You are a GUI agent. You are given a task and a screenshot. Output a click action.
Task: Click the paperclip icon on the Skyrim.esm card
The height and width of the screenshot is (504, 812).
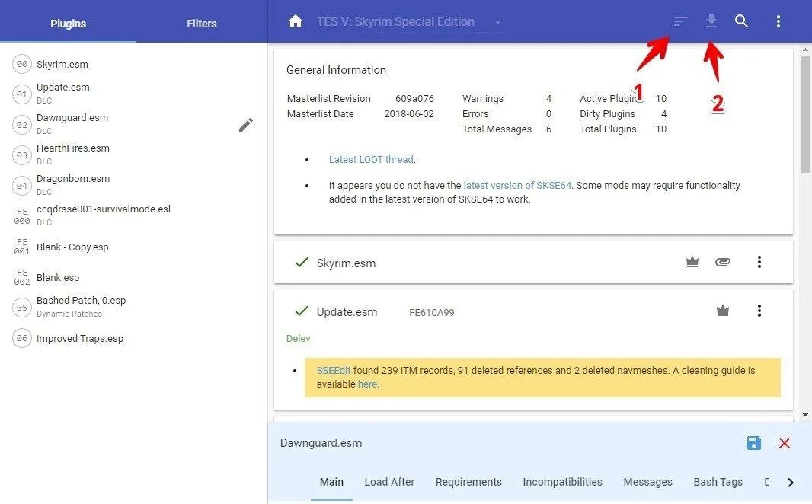coord(722,262)
